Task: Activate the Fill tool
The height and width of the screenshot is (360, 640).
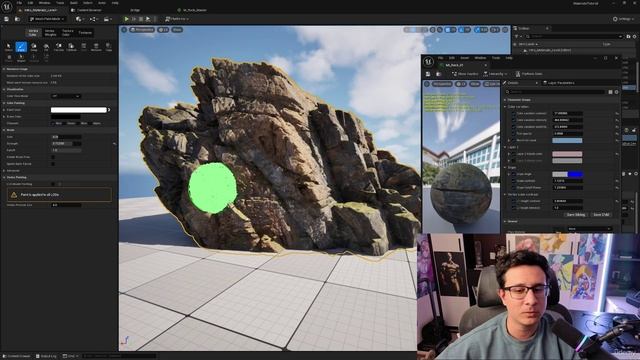Action: click(46, 47)
